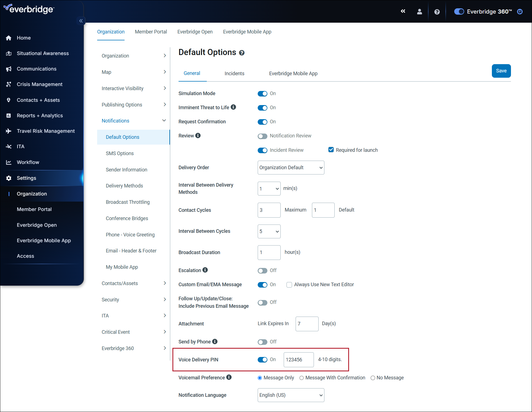Toggle Escalation on/off
The image size is (532, 412).
point(263,270)
